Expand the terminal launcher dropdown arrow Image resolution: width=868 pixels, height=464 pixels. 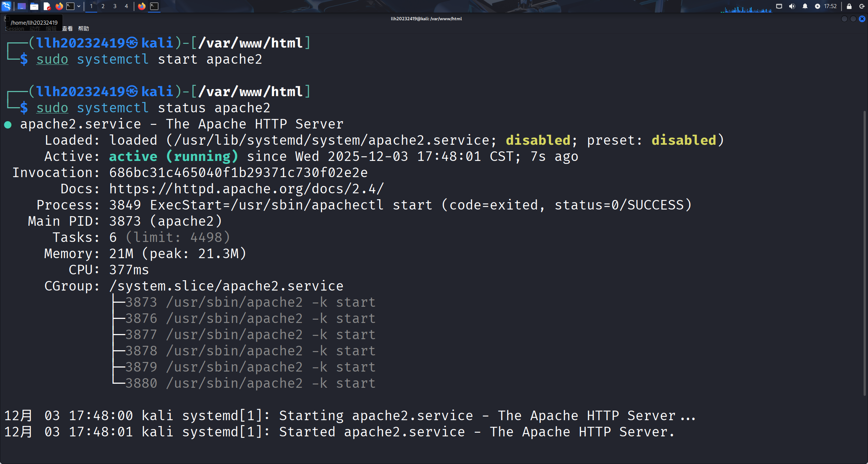79,6
